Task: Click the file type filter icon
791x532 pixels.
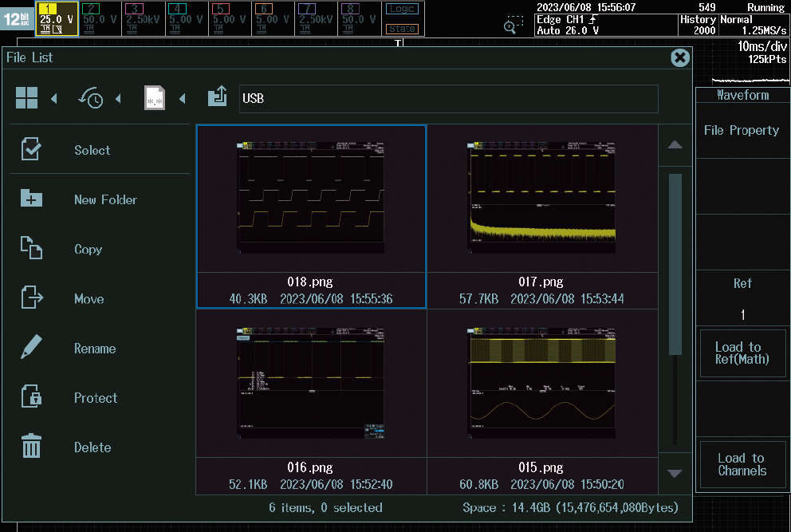Action: tap(155, 98)
